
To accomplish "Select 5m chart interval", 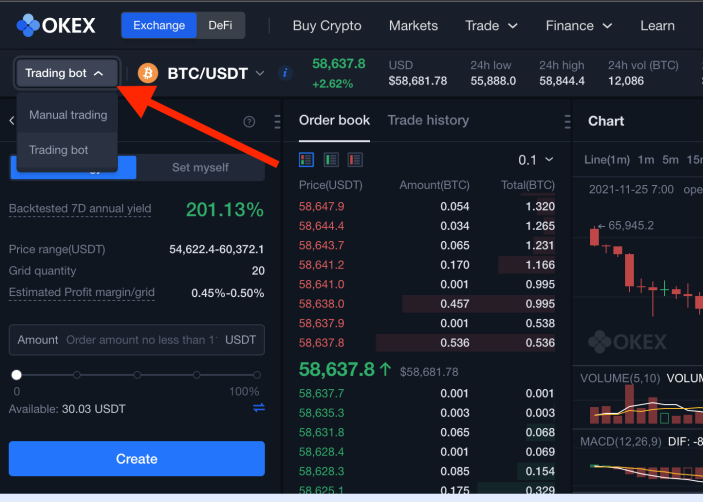I will pos(670,160).
